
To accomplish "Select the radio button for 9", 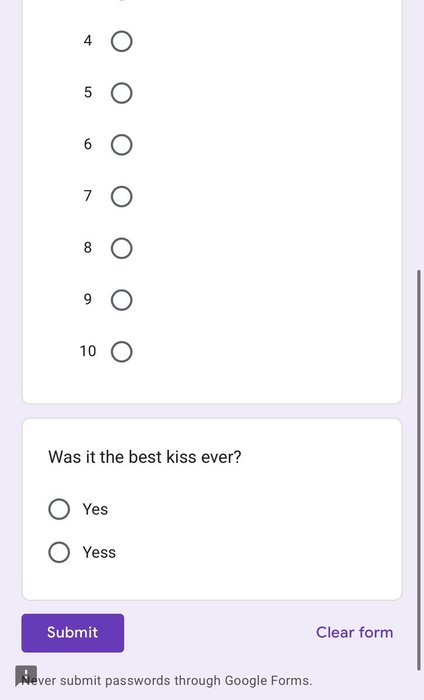I will click(x=121, y=300).
